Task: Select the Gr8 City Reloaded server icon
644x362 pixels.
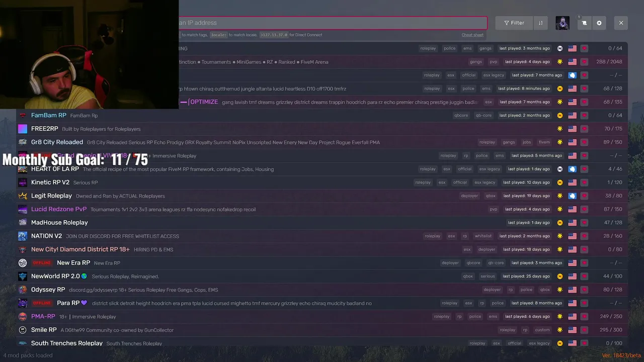Action: click(x=23, y=142)
